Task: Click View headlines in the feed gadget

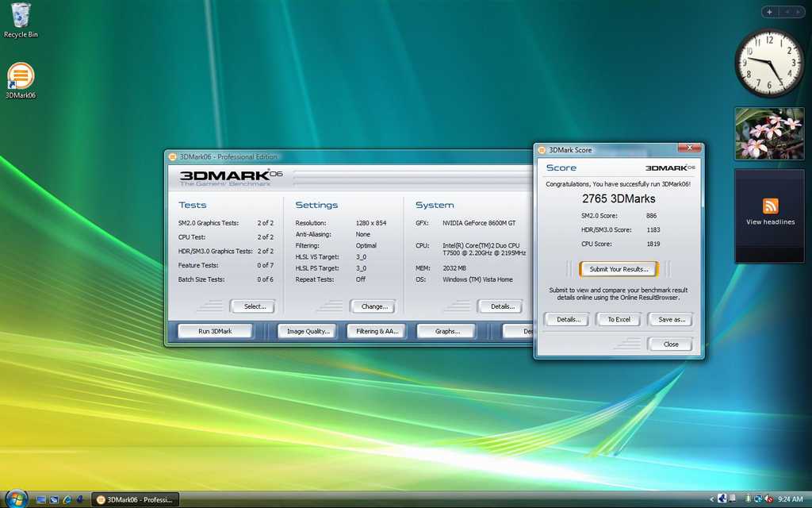Action: pos(771,222)
